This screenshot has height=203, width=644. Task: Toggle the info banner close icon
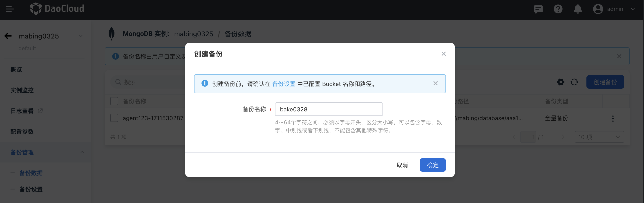click(x=436, y=83)
